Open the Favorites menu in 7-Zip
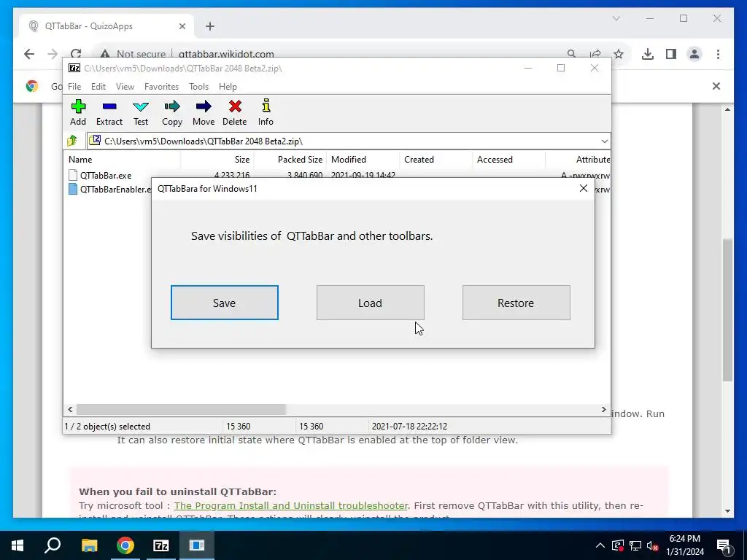The width and height of the screenshot is (747, 560). (x=161, y=87)
